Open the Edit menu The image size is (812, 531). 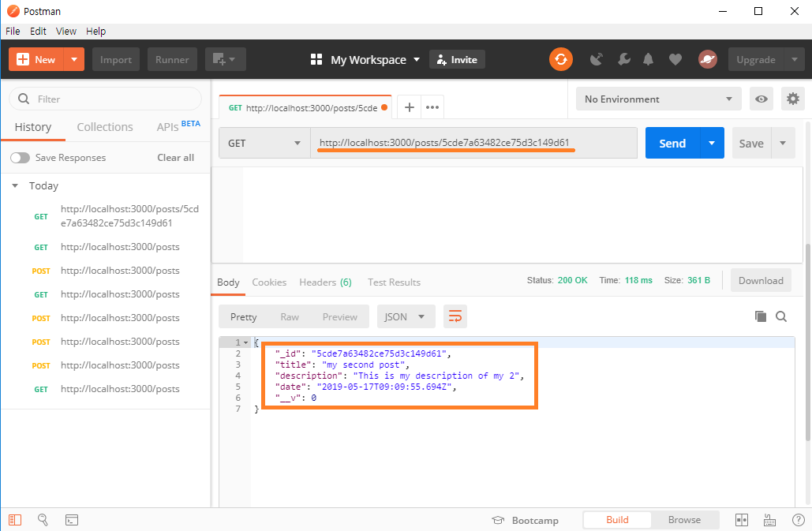tap(38, 31)
